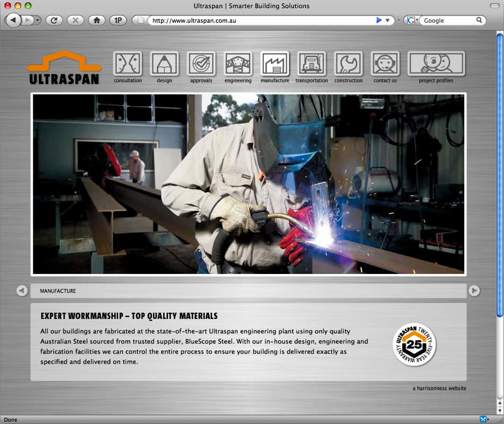Click the contact us headset icon
Image resolution: width=504 pixels, height=424 pixels.
pyautogui.click(x=385, y=64)
